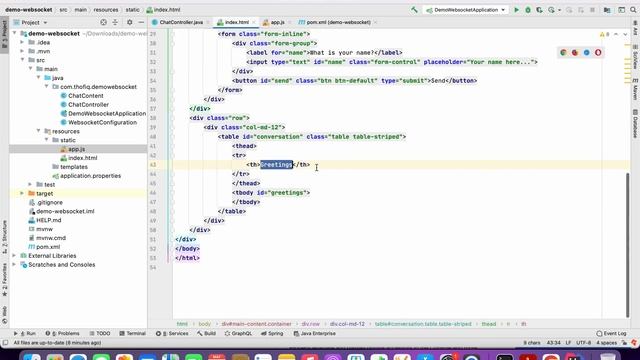The image size is (640, 360).
Task: Click the Select Opened File target icon
Action: [104, 22]
